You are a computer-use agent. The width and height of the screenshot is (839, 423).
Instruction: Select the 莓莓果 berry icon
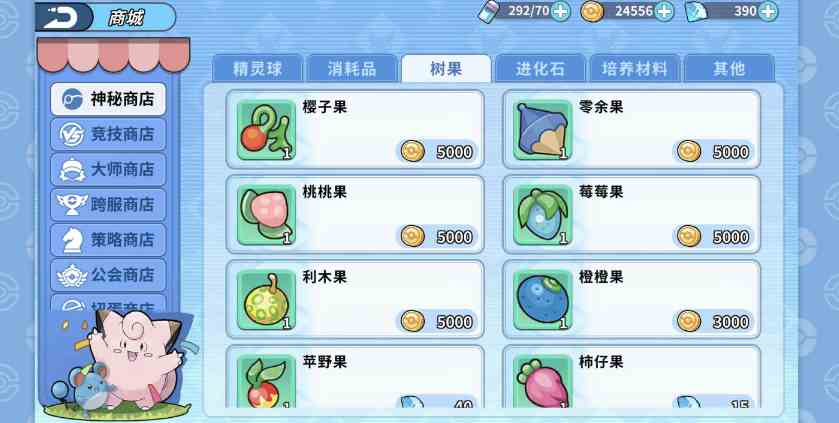click(x=543, y=215)
